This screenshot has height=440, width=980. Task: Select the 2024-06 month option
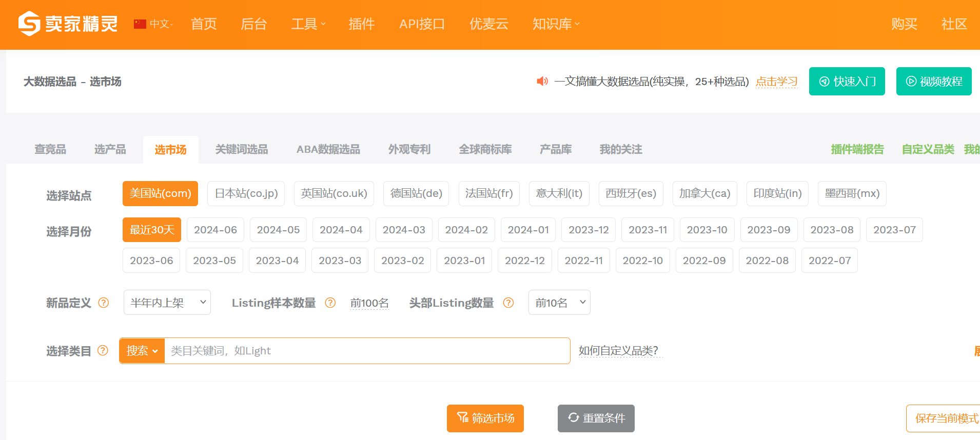(215, 230)
